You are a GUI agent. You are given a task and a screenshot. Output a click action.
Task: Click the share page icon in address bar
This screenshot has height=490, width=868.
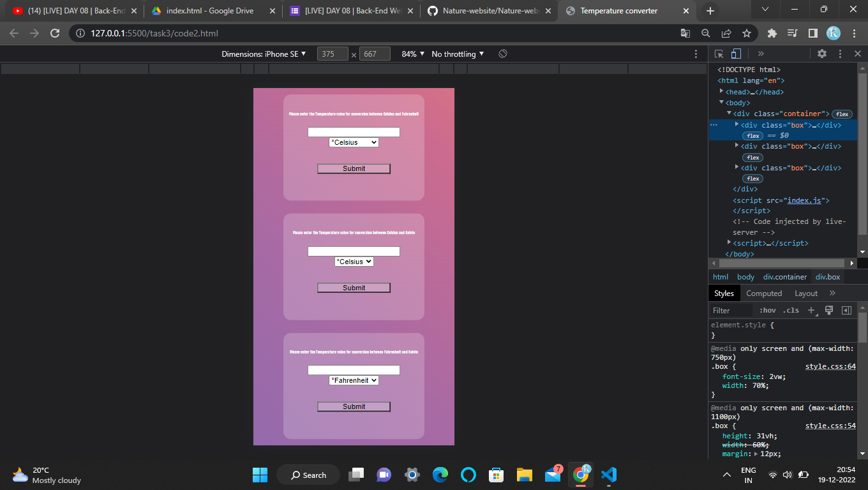tap(726, 33)
